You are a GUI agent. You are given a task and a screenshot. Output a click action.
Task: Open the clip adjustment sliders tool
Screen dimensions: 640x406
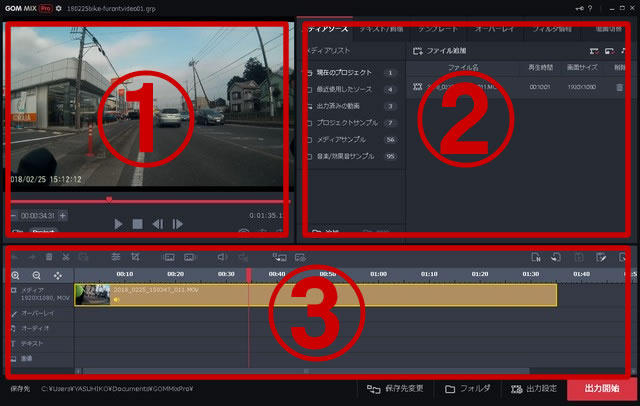(116, 257)
